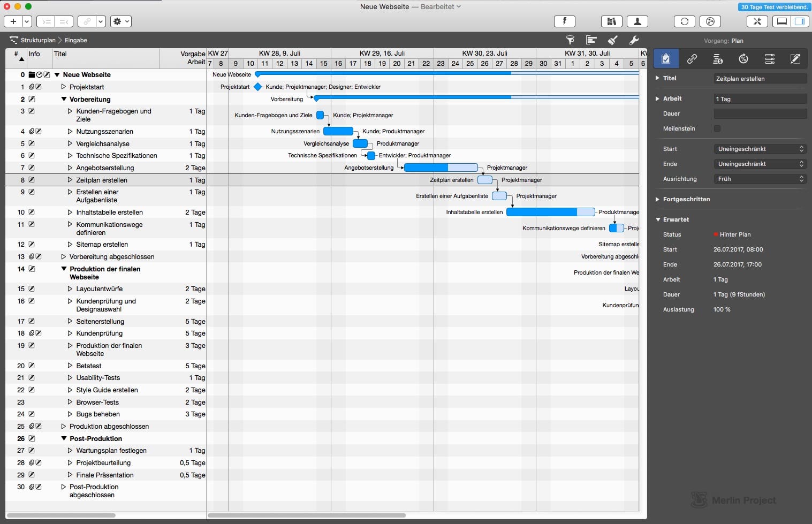Image resolution: width=812 pixels, height=524 pixels.
Task: Click Strukturplan in the breadcrumb
Action: pyautogui.click(x=37, y=40)
